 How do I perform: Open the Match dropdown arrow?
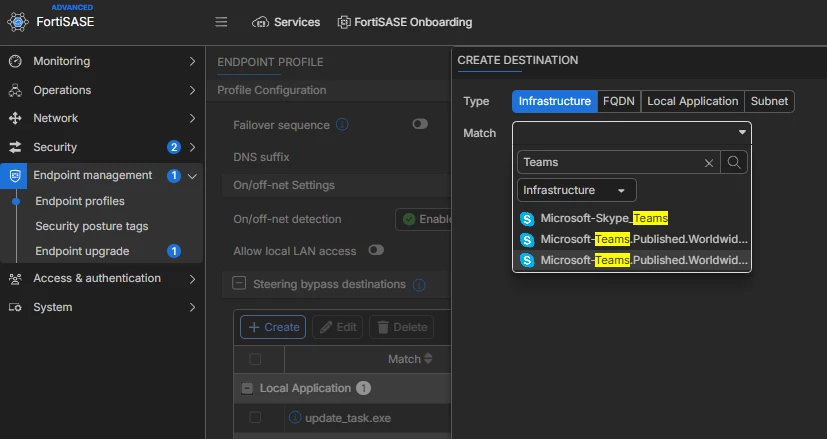742,132
